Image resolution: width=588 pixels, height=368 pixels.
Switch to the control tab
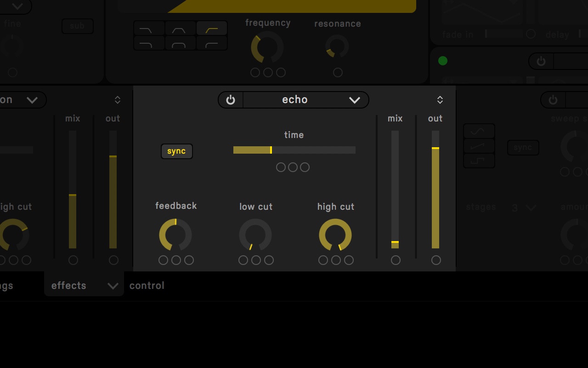point(147,286)
